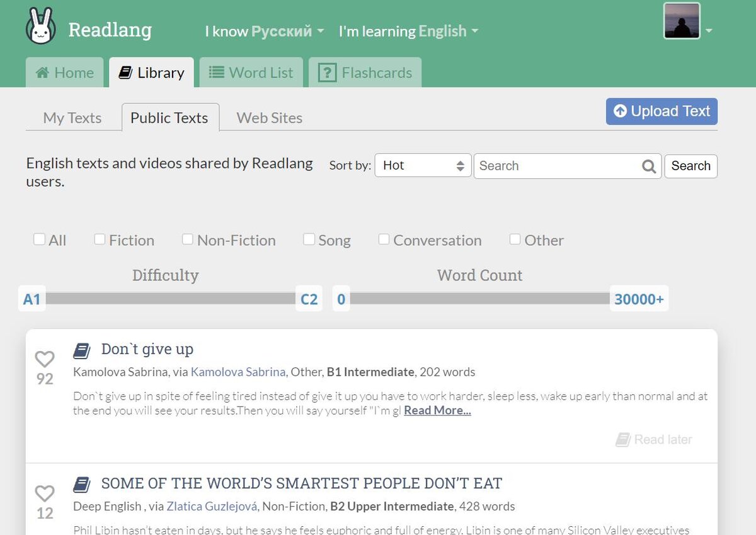Click the Readlang brand name

pos(110,30)
